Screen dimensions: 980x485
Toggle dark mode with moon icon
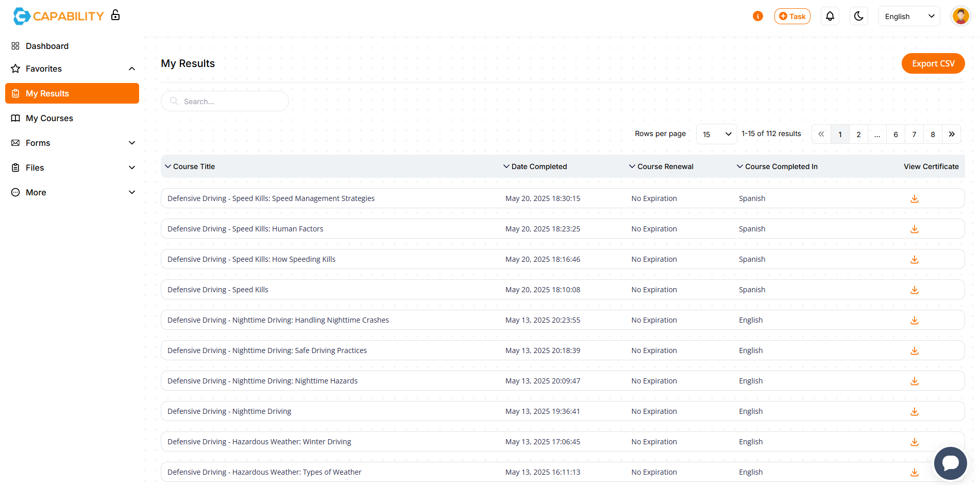[x=858, y=16]
